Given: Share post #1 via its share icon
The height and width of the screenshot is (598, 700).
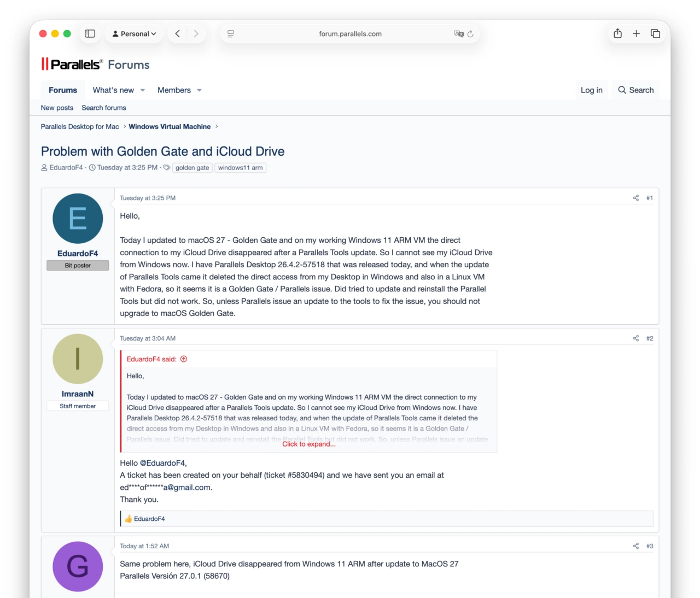Looking at the screenshot, I should tap(636, 198).
